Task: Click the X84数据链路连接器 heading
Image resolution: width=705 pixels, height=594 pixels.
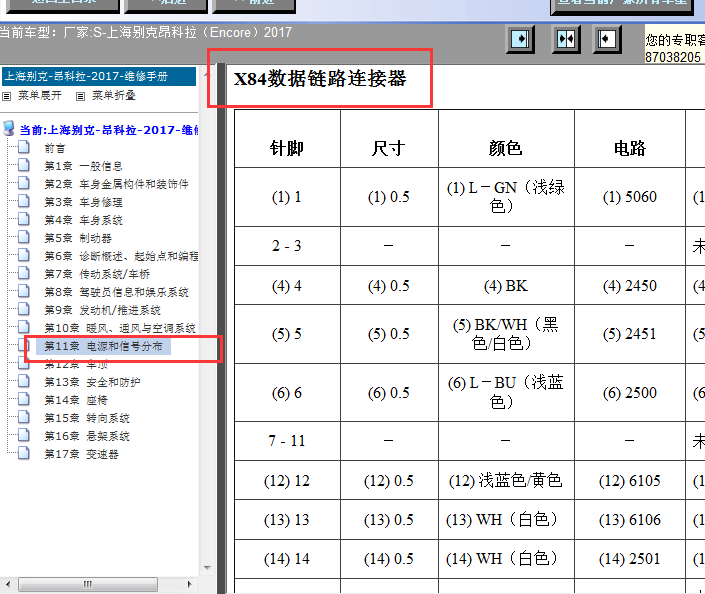Action: point(320,79)
